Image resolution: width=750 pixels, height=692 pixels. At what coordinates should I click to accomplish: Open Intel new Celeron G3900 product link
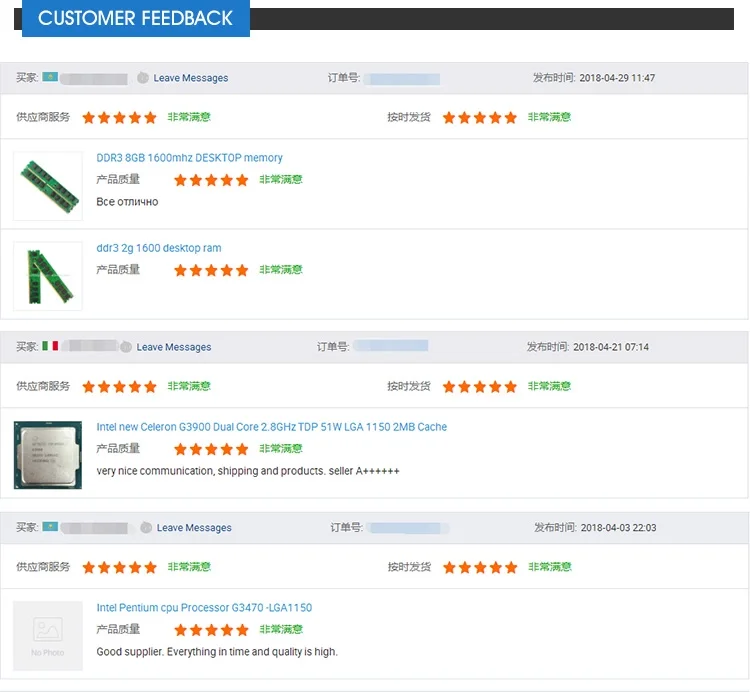click(271, 427)
